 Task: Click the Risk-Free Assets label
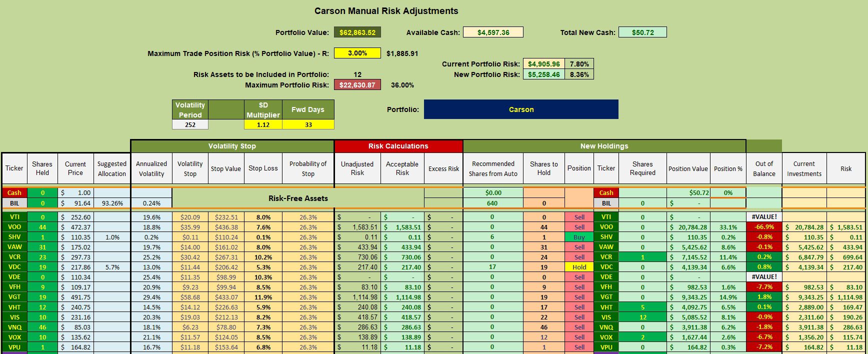point(298,198)
